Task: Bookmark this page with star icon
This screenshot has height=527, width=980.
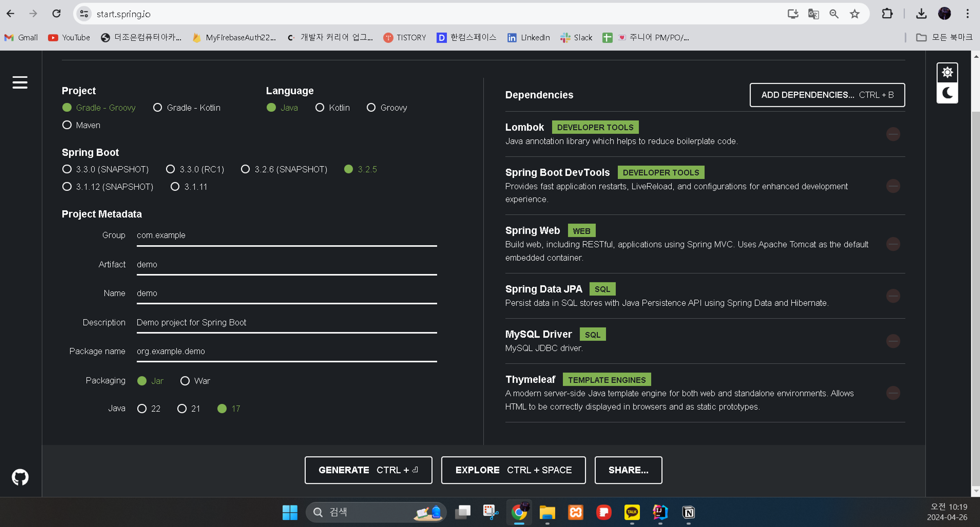Action: (x=855, y=14)
